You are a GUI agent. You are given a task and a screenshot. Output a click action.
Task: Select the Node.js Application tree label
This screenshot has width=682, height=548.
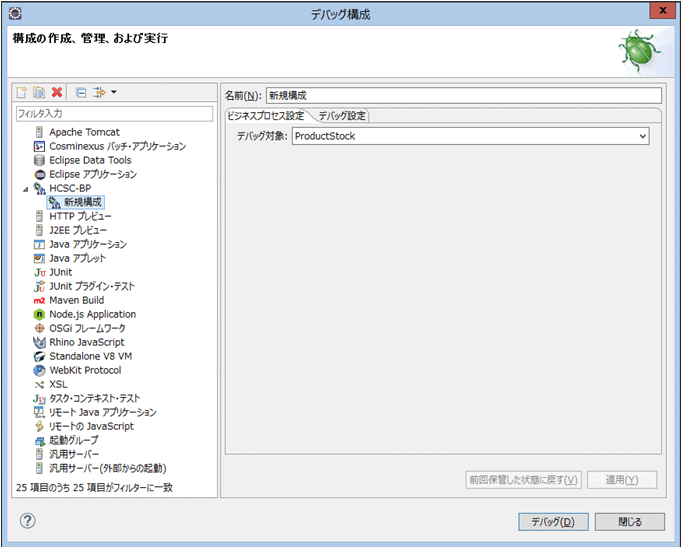pos(93,314)
